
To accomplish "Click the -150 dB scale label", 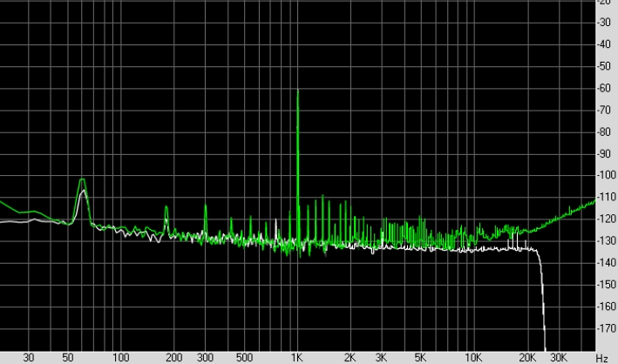I will 606,284.
